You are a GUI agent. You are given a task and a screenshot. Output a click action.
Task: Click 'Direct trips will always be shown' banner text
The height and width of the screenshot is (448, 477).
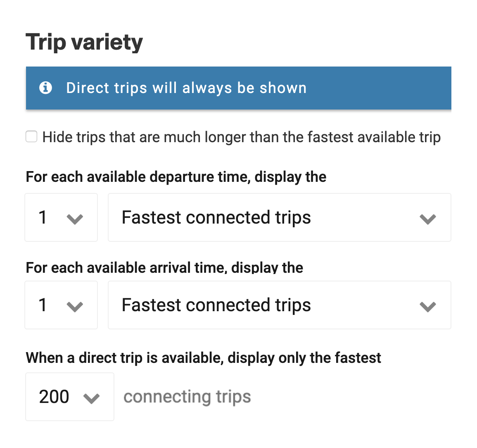pos(186,88)
